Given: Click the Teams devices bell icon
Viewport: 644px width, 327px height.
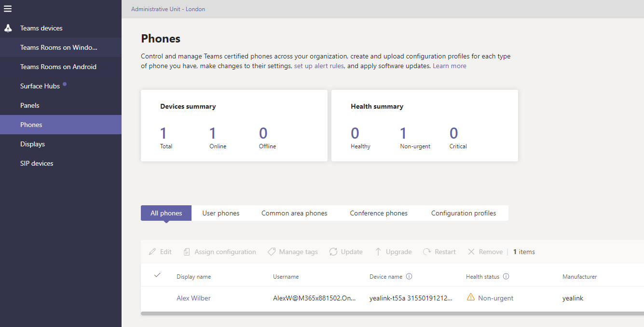Looking at the screenshot, I should coord(8,28).
